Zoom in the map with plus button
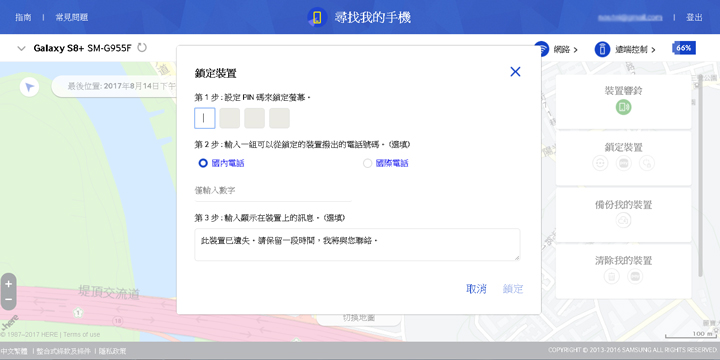720x360 pixels. click(8, 284)
